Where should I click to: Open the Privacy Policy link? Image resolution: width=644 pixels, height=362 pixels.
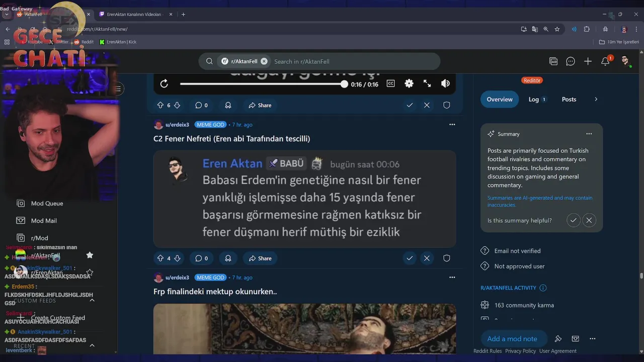(520, 351)
